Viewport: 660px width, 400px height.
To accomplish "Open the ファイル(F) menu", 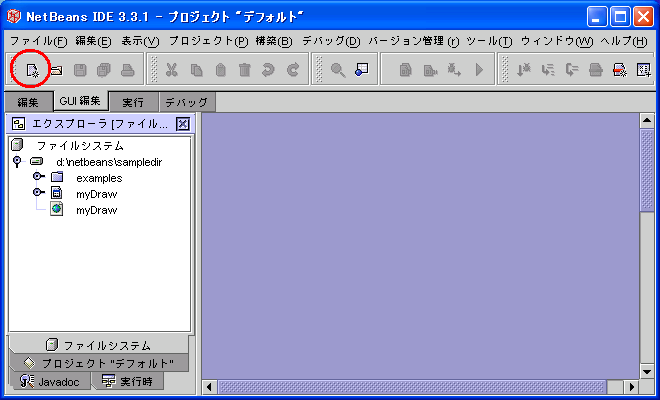I will pos(38,41).
